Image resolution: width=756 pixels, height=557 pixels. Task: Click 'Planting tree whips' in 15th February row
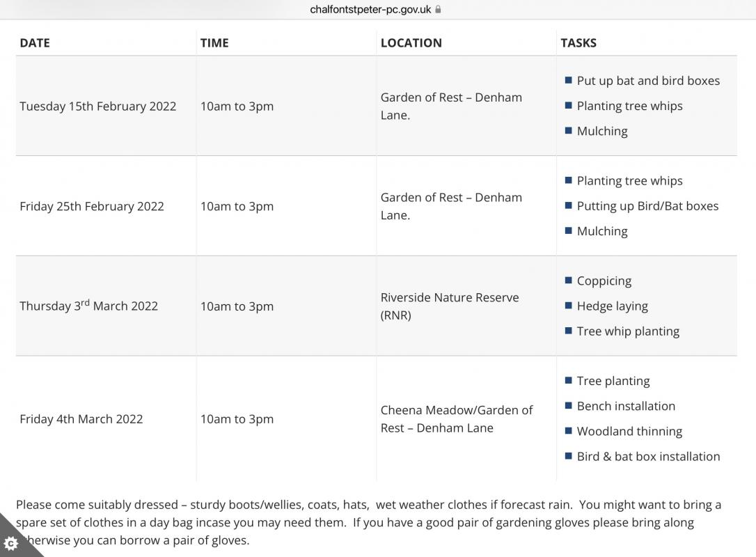(x=630, y=106)
